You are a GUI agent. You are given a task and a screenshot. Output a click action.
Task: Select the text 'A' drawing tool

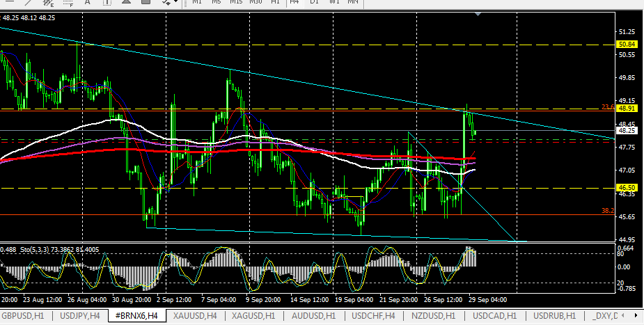[x=88, y=2]
